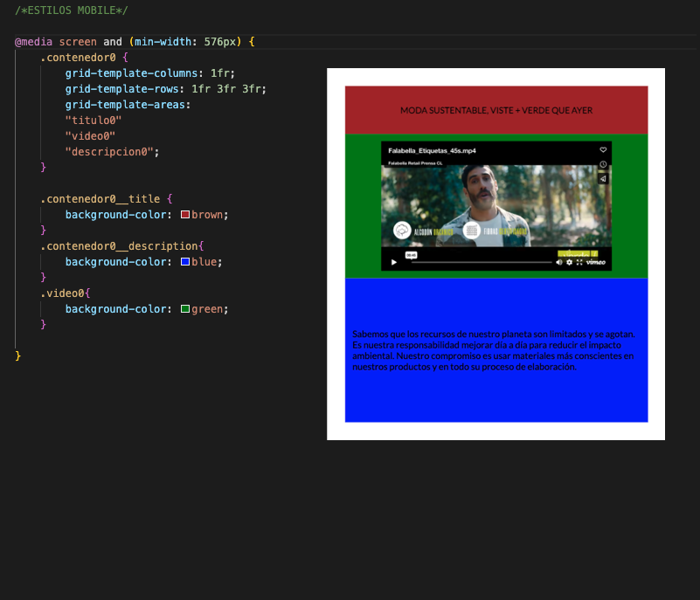700x600 pixels.
Task: Click the .contenedor0__description selector
Action: pyautogui.click(x=119, y=246)
